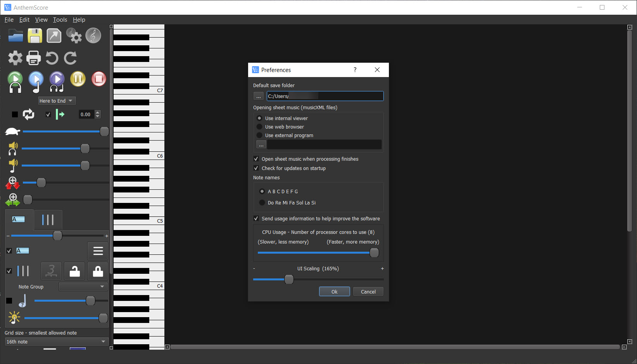The image size is (637, 364).
Task: Open file with the blue folder icon
Action: 16,36
